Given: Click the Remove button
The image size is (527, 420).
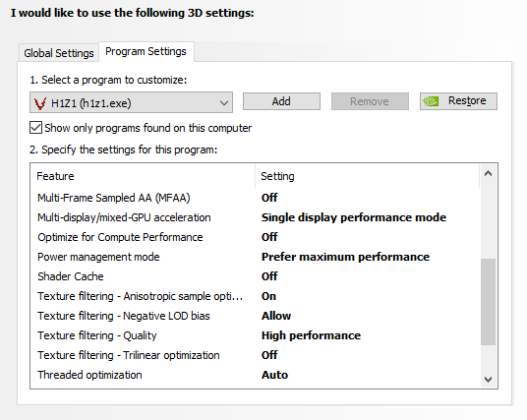Looking at the screenshot, I should pos(370,101).
